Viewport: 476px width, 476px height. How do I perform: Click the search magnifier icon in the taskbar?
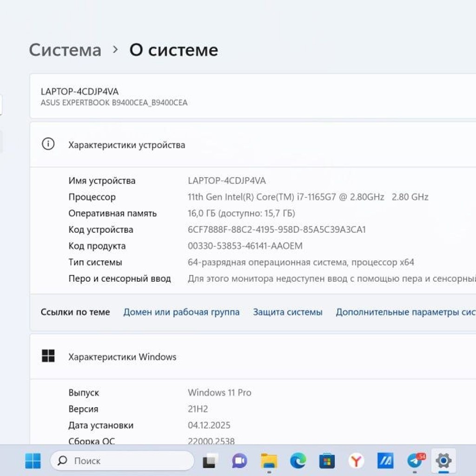[x=62, y=461]
